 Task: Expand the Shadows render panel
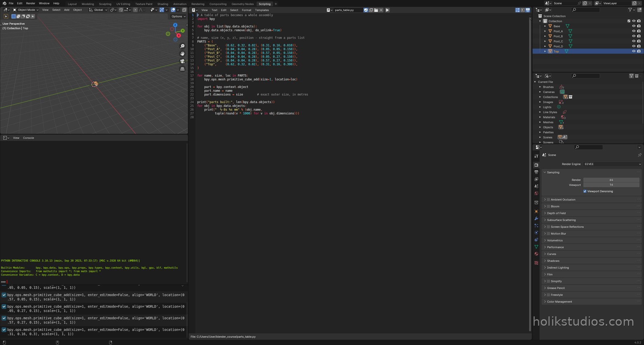click(x=592, y=261)
